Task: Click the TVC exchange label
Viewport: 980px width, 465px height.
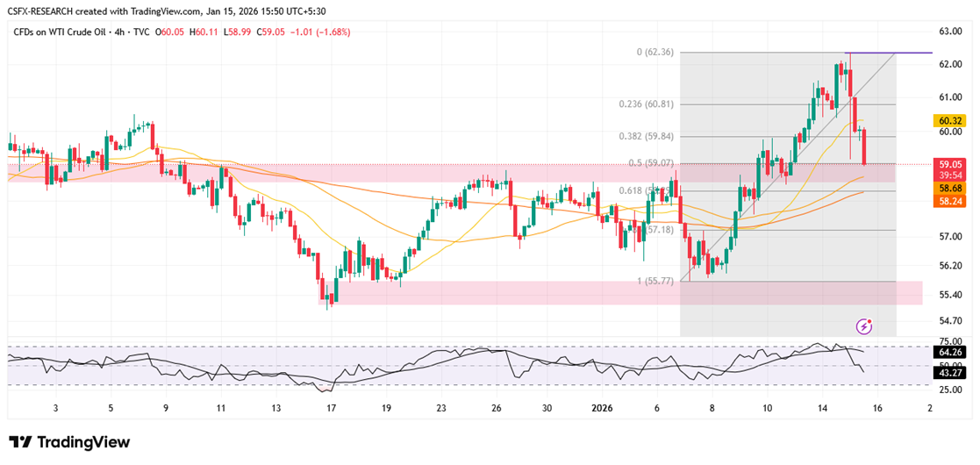Action: 142,32
